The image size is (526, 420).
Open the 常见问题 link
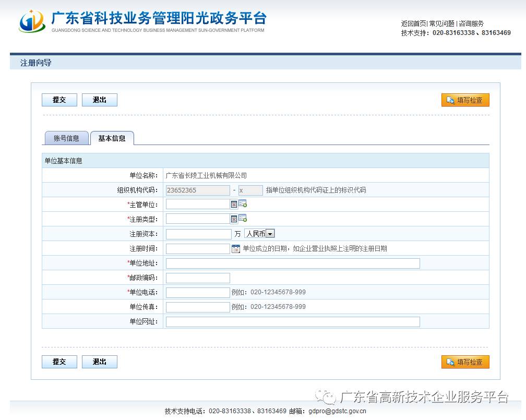(441, 23)
